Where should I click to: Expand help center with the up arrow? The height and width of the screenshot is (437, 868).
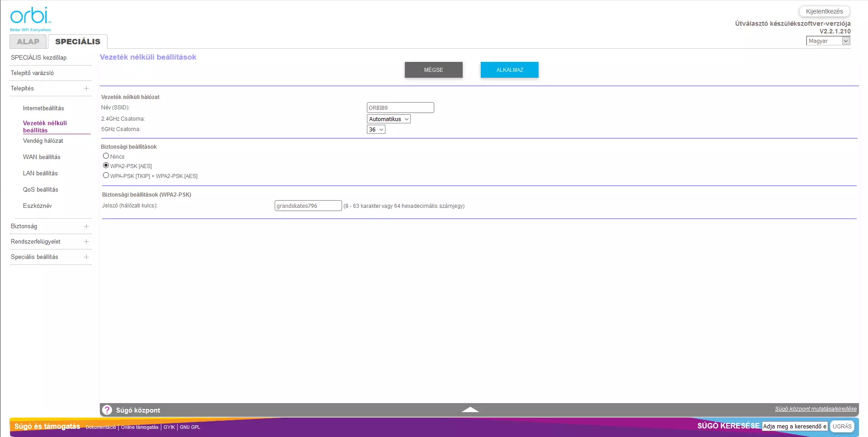coord(470,409)
